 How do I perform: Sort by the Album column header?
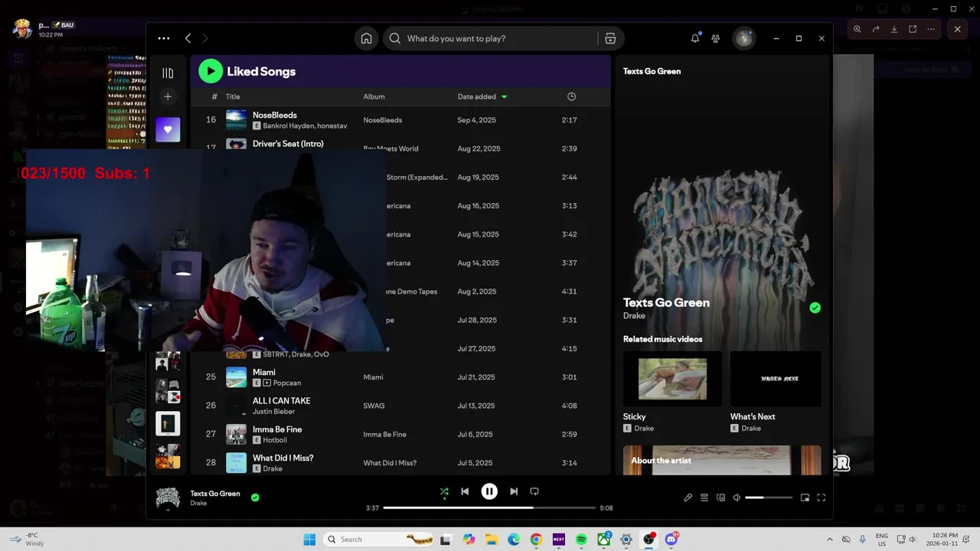click(374, 96)
